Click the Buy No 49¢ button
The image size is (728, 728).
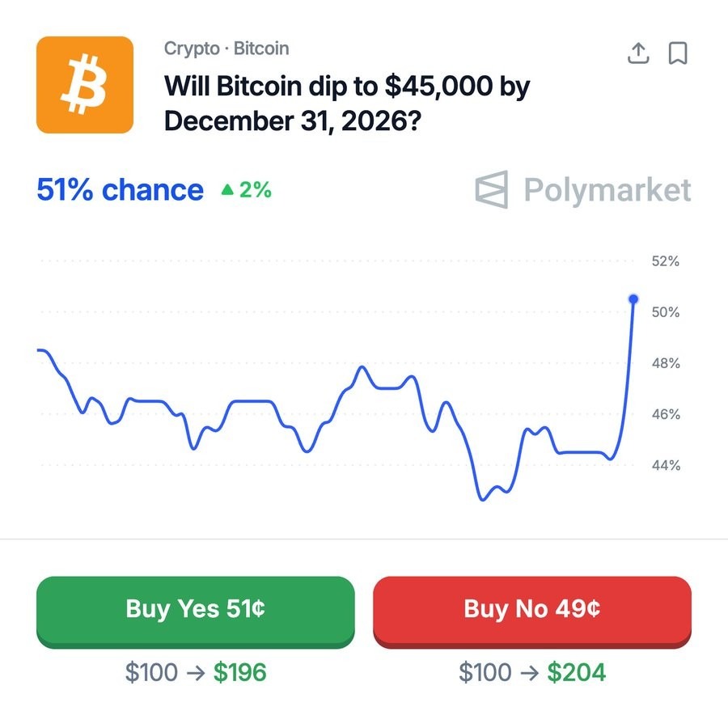pos(532,611)
